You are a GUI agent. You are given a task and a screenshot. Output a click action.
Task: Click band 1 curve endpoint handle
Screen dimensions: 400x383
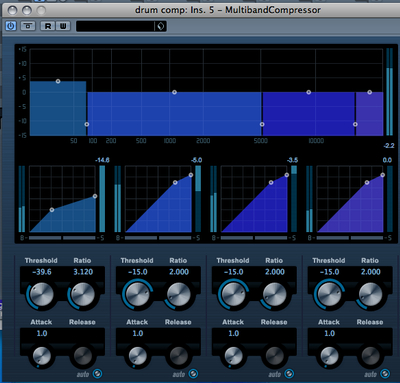[95, 196]
